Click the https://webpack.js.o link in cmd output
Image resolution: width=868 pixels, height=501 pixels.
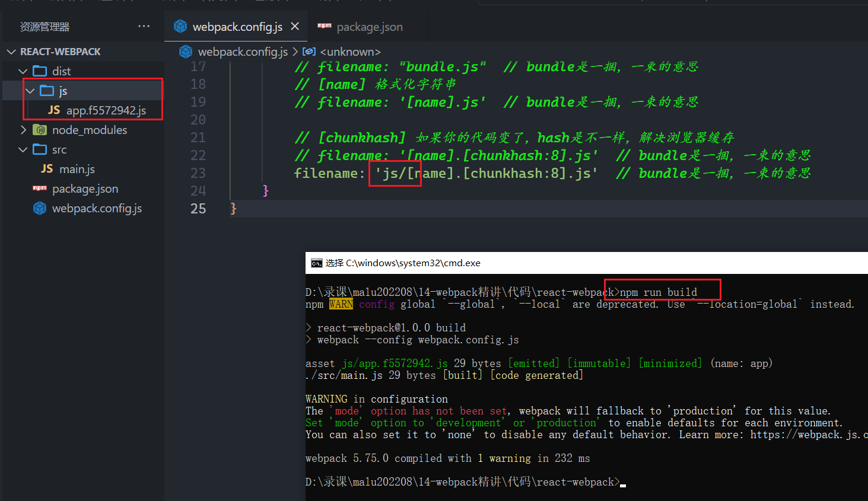tap(809, 435)
